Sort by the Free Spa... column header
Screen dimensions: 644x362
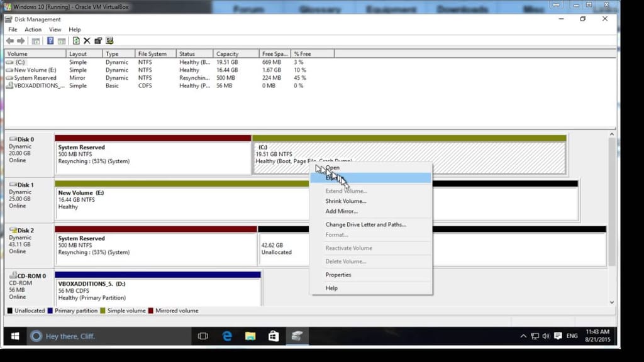coord(275,54)
